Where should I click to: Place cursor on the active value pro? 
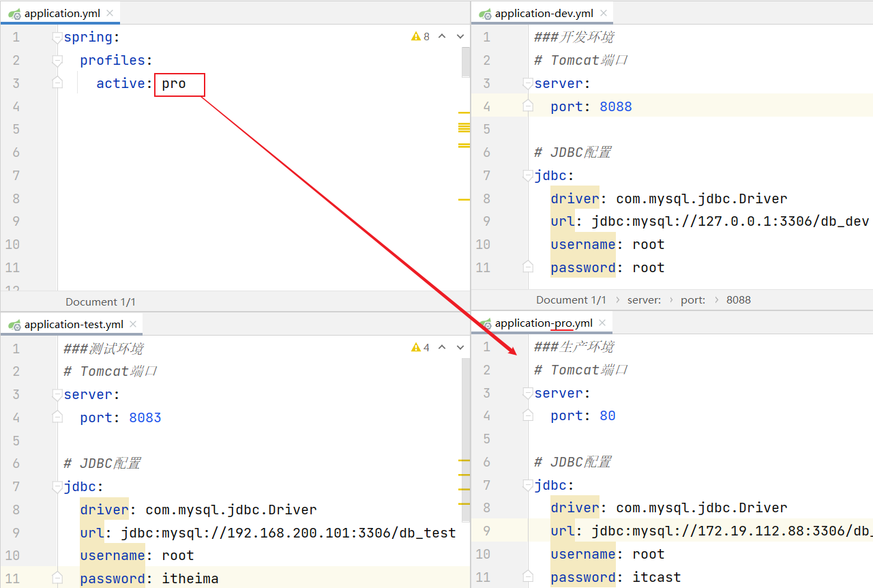(x=174, y=83)
